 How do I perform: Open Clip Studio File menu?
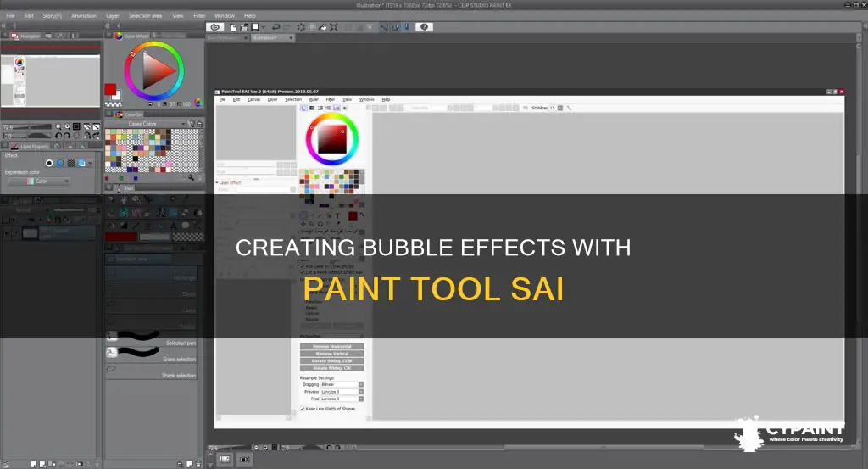[x=10, y=15]
